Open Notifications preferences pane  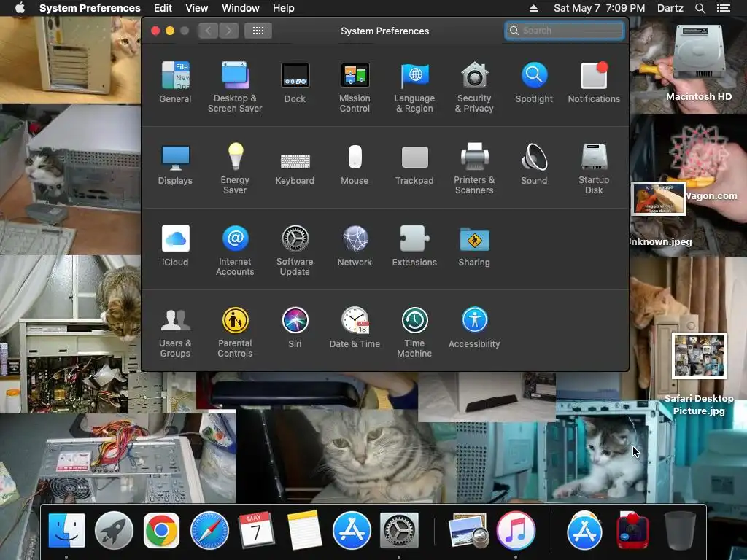[x=594, y=82]
